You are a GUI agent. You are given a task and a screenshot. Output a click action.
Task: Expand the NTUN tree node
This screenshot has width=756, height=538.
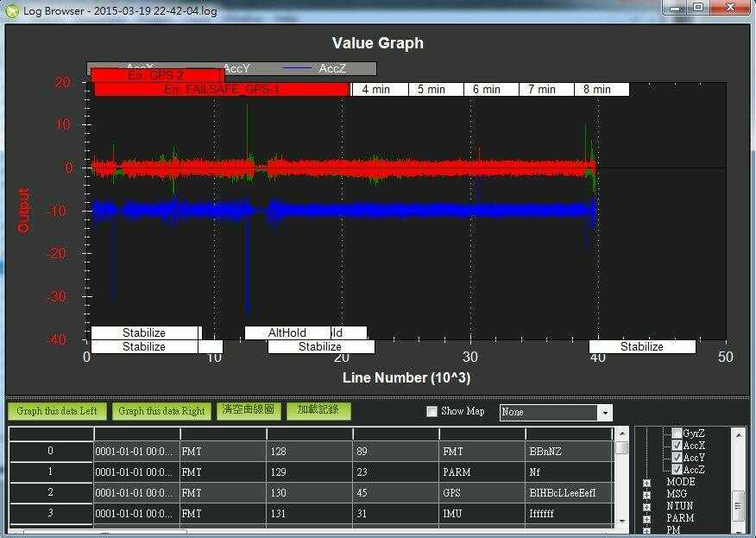pyautogui.click(x=646, y=506)
